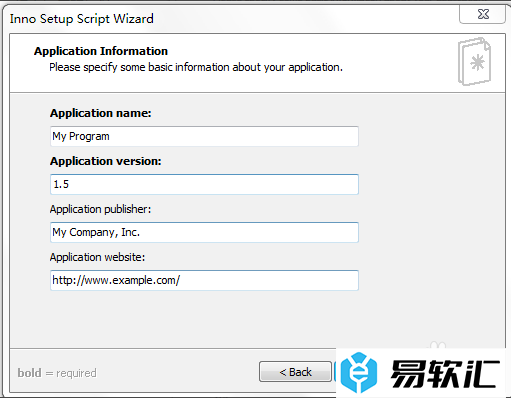Select the Application publisher input field
Viewport: 511px width, 398px height.
204,232
